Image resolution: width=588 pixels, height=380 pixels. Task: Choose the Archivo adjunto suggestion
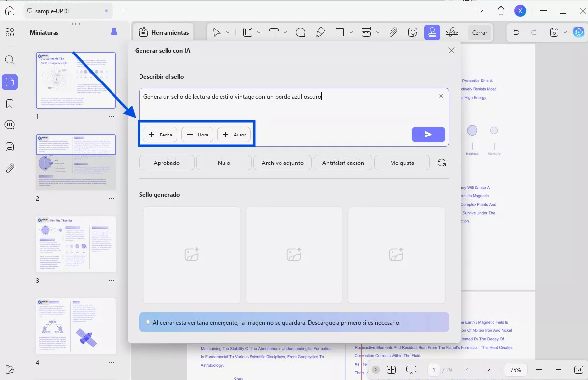click(282, 163)
